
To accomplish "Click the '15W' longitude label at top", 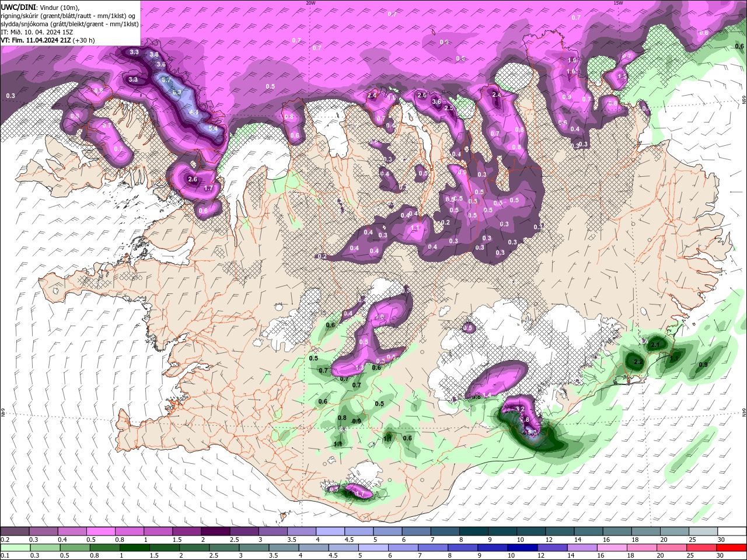I will 618,3.
